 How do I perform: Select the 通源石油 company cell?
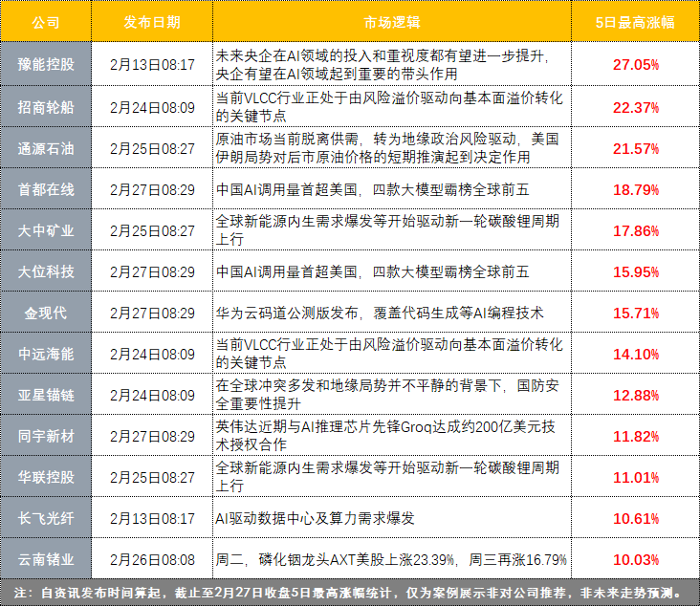pos(46,148)
